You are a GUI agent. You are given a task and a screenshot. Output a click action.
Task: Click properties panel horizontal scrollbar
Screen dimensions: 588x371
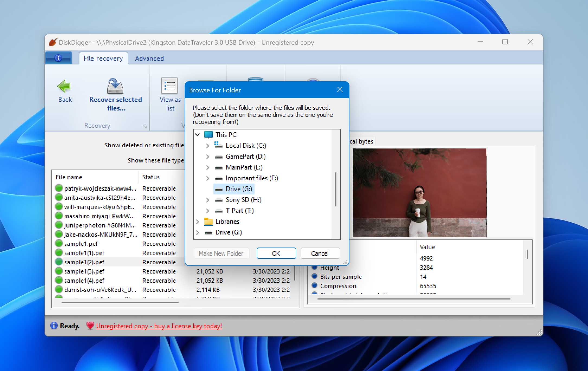click(414, 299)
